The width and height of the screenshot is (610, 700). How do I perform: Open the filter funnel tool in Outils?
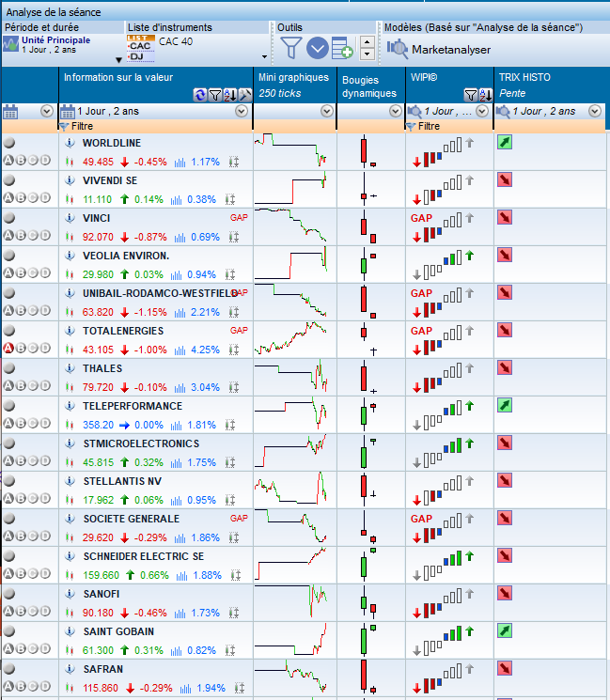[290, 48]
